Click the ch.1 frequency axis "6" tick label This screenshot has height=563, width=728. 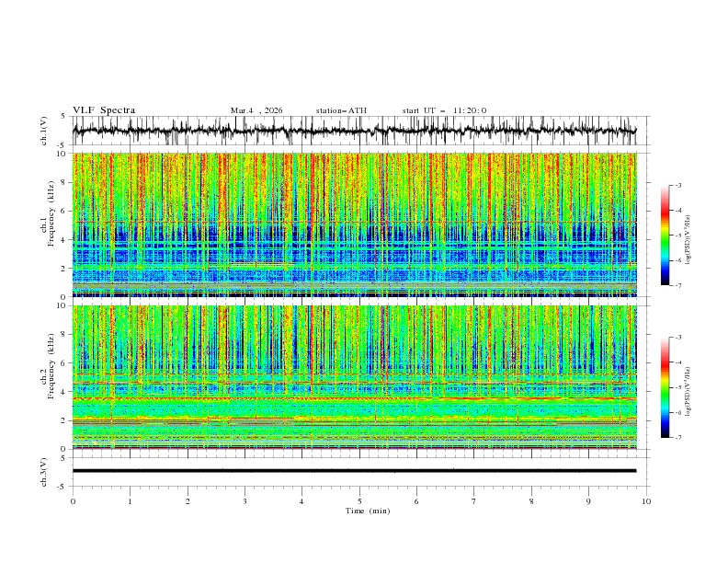pyautogui.click(x=63, y=211)
